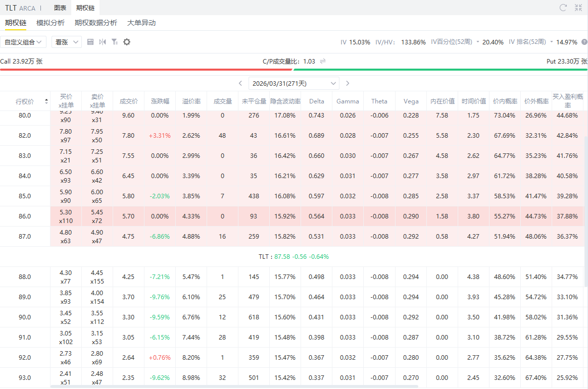Viewport: 588px width, 389px height.
Task: Expand the IV百分位(52周) period dropdown
Action: (477, 42)
